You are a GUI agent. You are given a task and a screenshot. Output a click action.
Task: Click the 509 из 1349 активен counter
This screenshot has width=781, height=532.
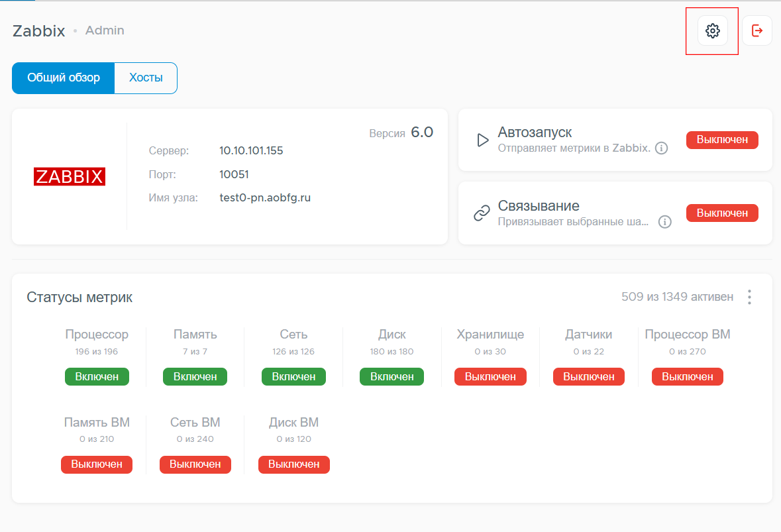[677, 297]
